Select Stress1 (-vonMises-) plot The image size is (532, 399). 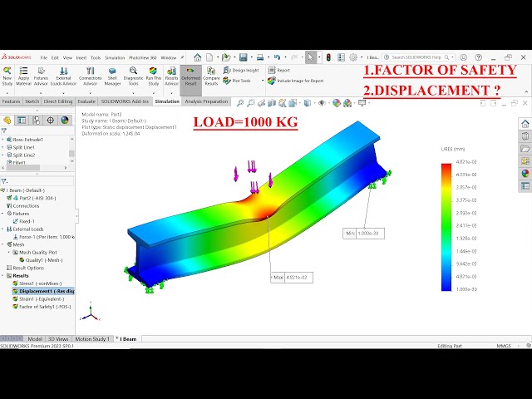click(37, 283)
